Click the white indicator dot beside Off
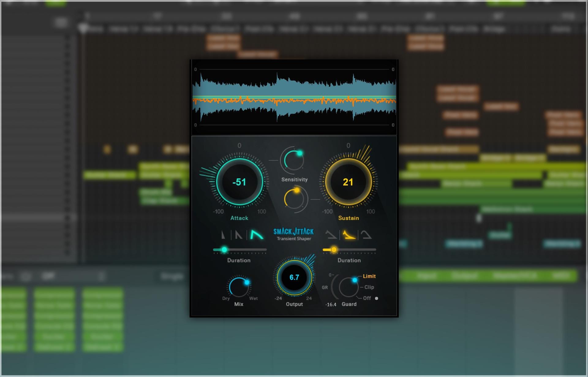This screenshot has height=377, width=588. tap(376, 298)
